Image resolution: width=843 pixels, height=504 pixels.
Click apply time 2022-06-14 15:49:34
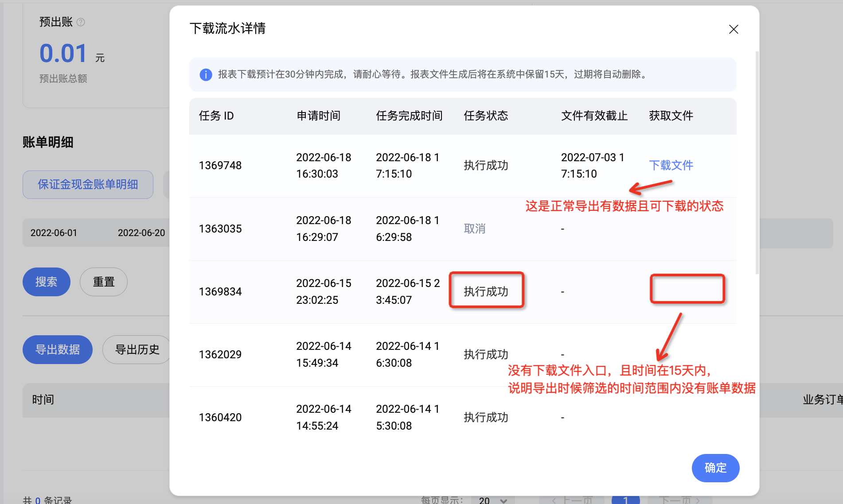(324, 354)
